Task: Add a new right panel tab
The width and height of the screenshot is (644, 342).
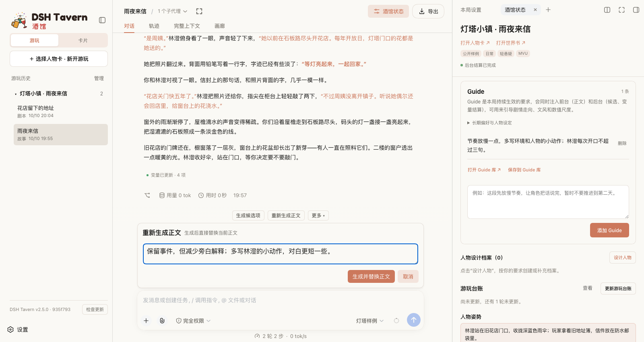Action: pos(548,10)
